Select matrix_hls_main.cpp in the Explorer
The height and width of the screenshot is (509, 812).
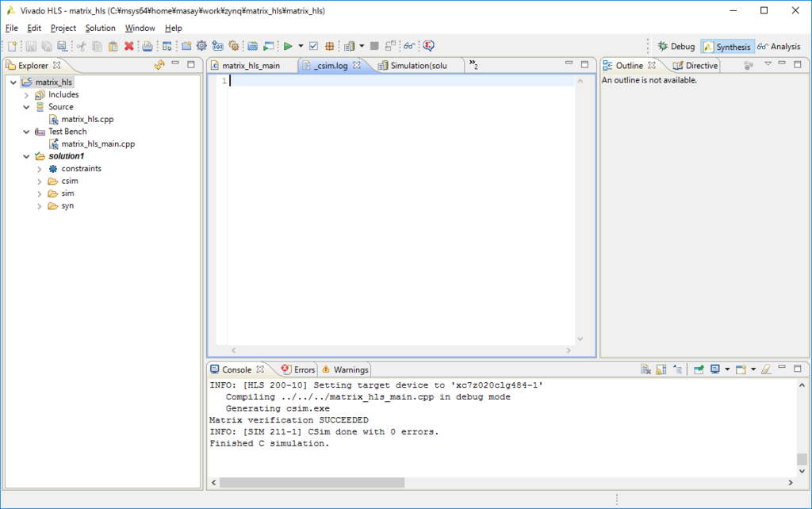point(98,144)
